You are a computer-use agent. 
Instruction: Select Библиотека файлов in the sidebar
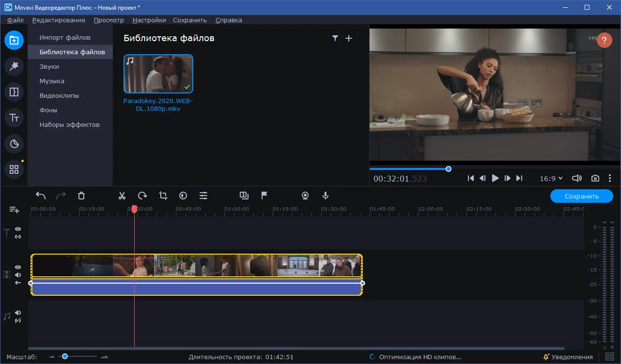70,52
